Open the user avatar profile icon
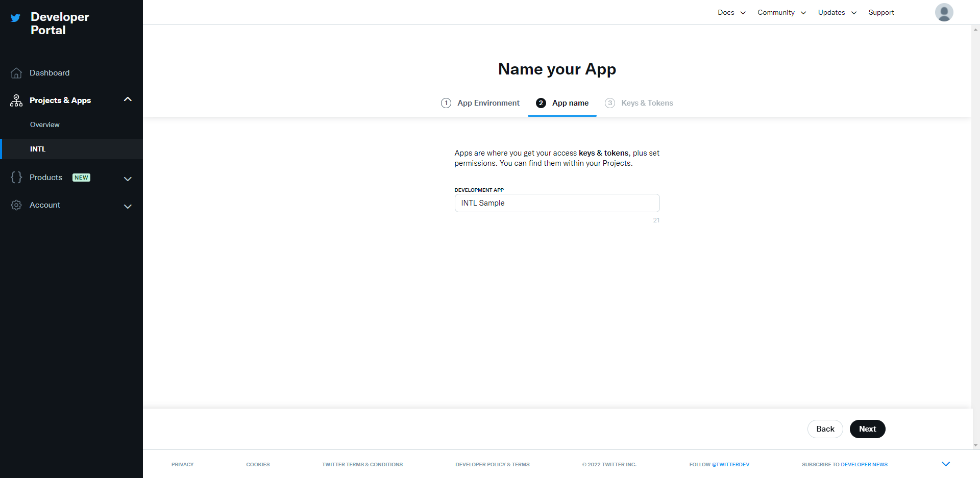This screenshot has height=478, width=980. (x=944, y=12)
